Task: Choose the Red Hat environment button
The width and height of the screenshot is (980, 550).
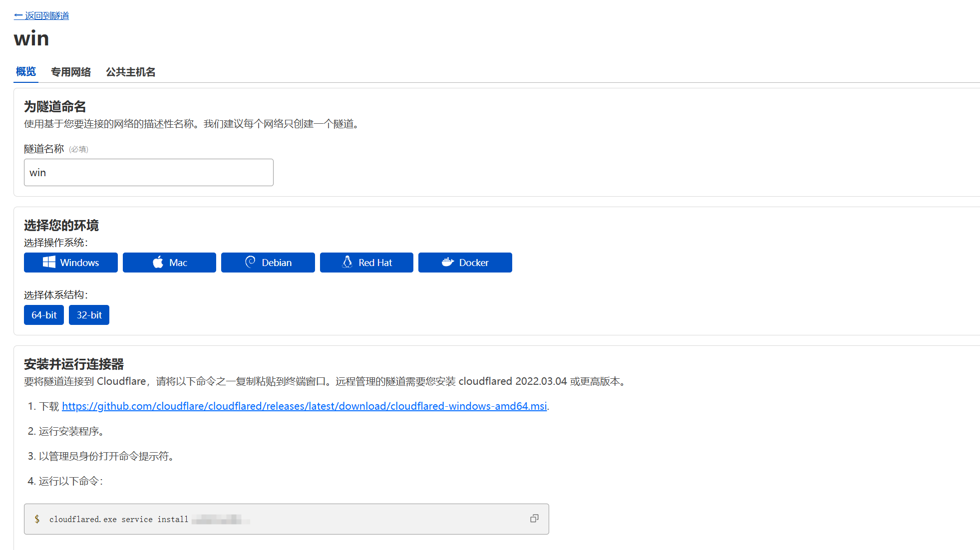Action: [x=366, y=263]
